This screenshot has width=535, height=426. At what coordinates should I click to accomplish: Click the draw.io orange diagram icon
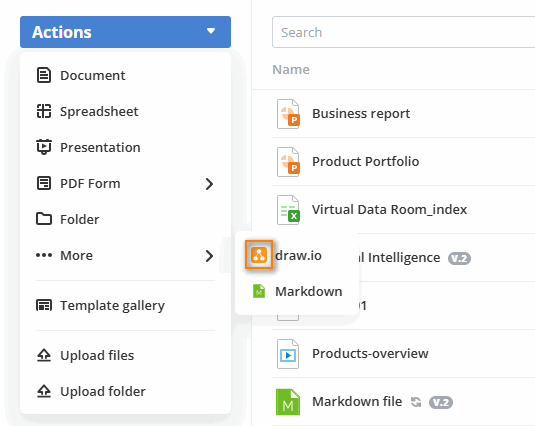[259, 255]
